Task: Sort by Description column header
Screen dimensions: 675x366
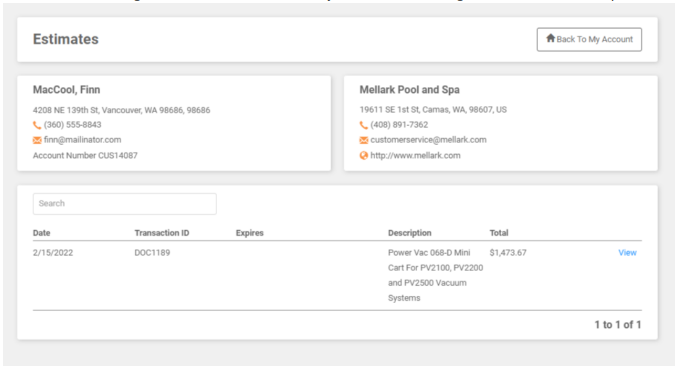Action: pos(409,233)
